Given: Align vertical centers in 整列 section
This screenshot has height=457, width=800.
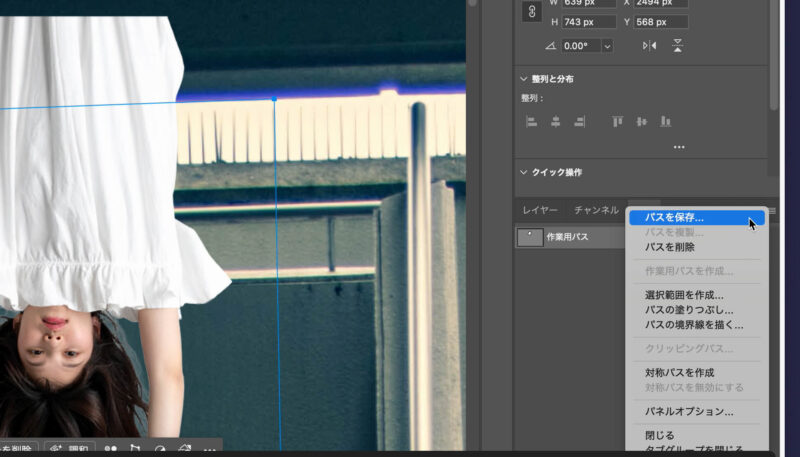Looking at the screenshot, I should point(641,121).
